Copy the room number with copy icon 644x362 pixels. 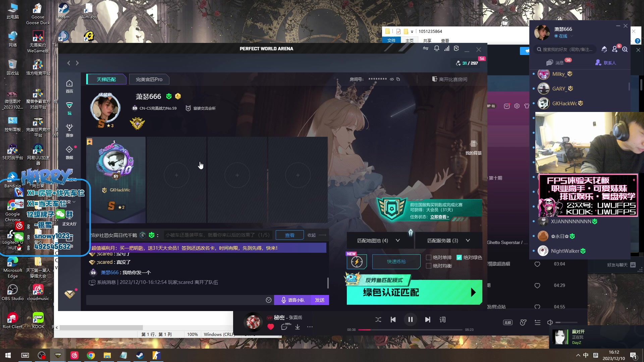pyautogui.click(x=398, y=79)
